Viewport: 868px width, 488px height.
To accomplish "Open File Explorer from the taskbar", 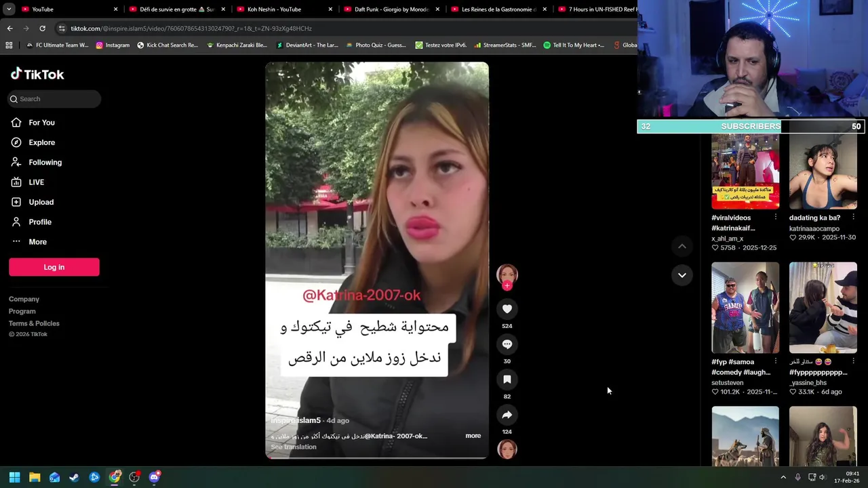I will 35,477.
